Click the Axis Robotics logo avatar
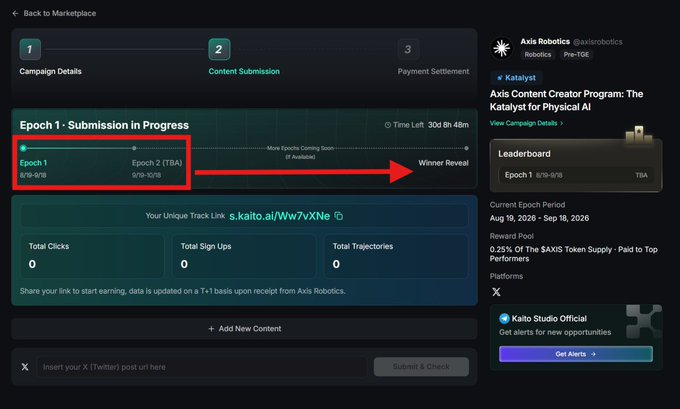This screenshot has width=680, height=409. (502, 48)
